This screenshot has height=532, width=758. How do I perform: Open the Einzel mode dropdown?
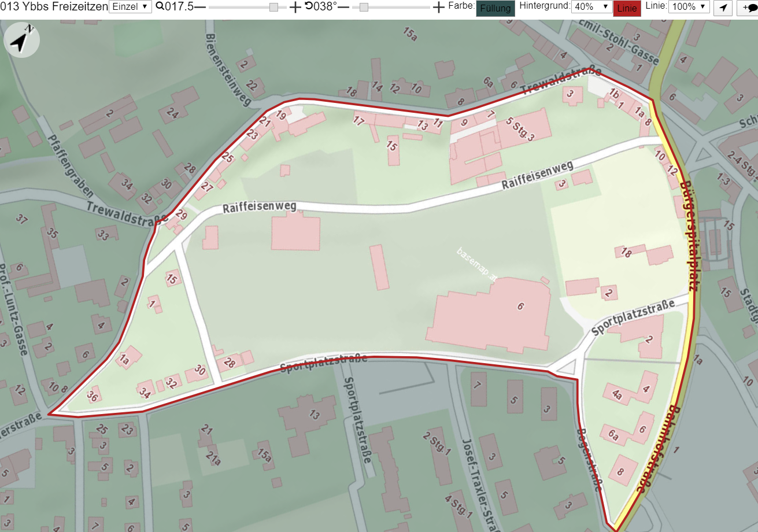tap(130, 7)
